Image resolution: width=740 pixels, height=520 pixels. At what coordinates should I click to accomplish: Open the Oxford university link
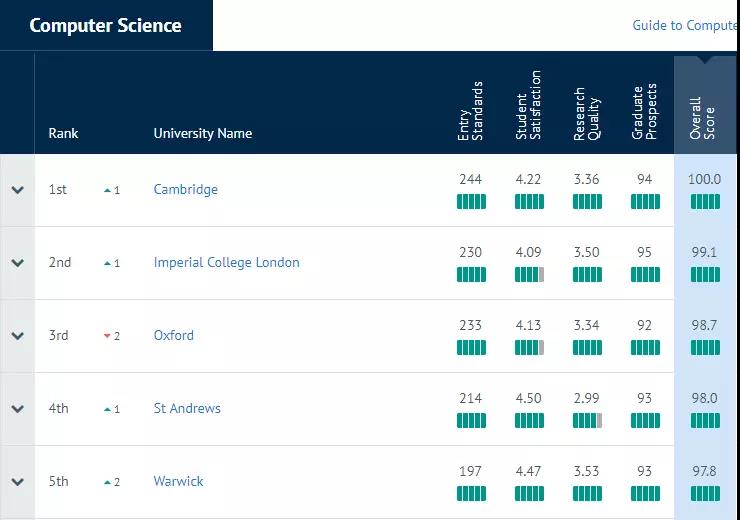[173, 335]
